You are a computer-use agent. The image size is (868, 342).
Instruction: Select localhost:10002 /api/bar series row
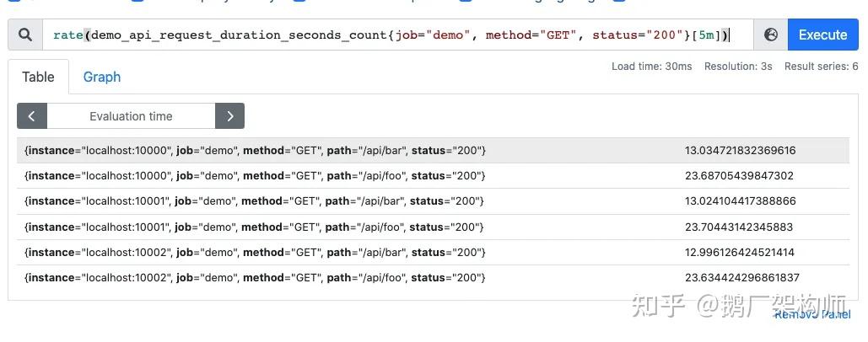tap(256, 252)
